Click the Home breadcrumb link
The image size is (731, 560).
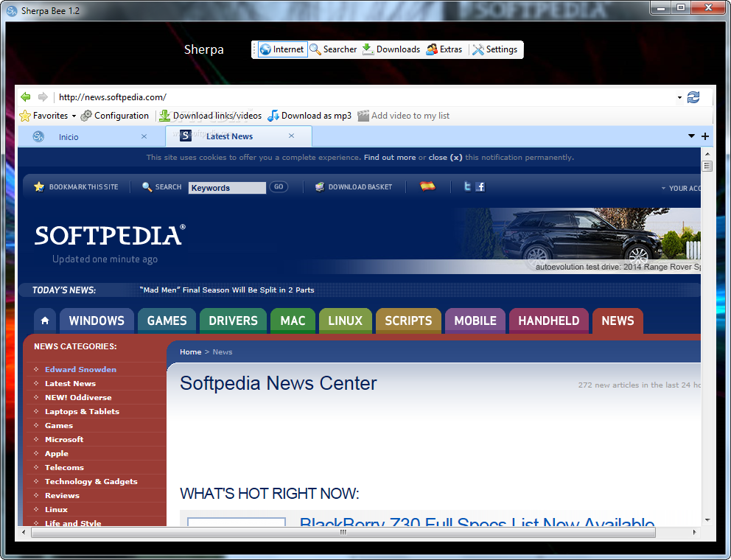(191, 352)
